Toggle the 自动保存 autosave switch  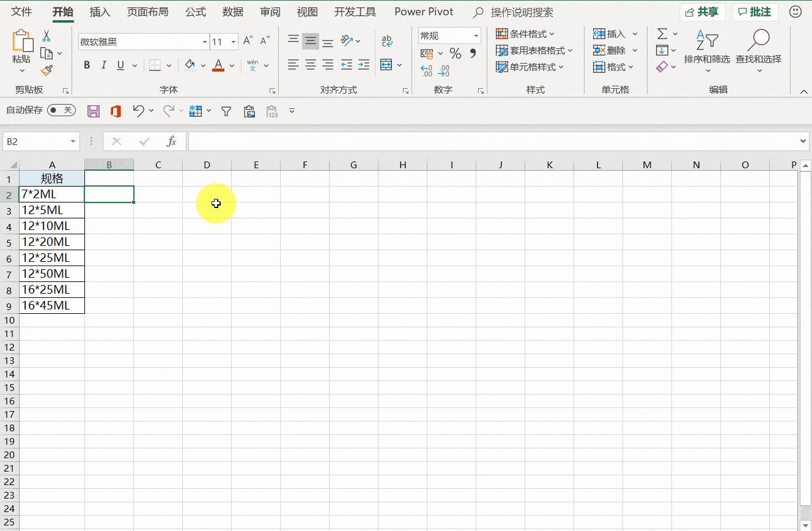[x=61, y=110]
